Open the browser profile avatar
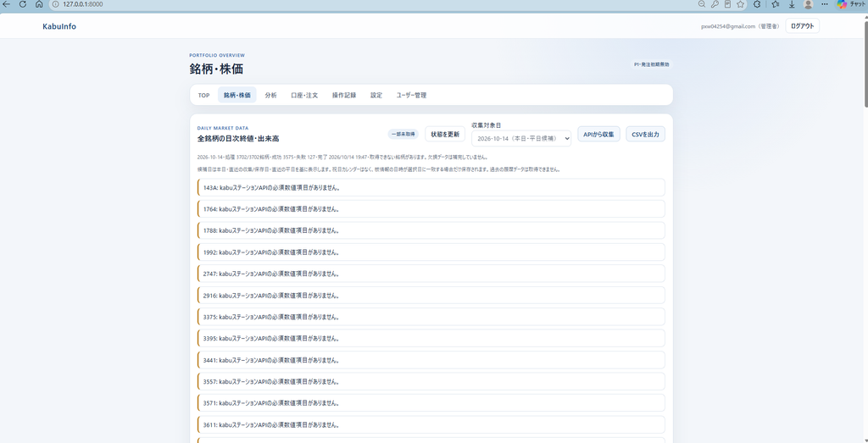Viewport: 868px width, 443px height. pos(808,4)
